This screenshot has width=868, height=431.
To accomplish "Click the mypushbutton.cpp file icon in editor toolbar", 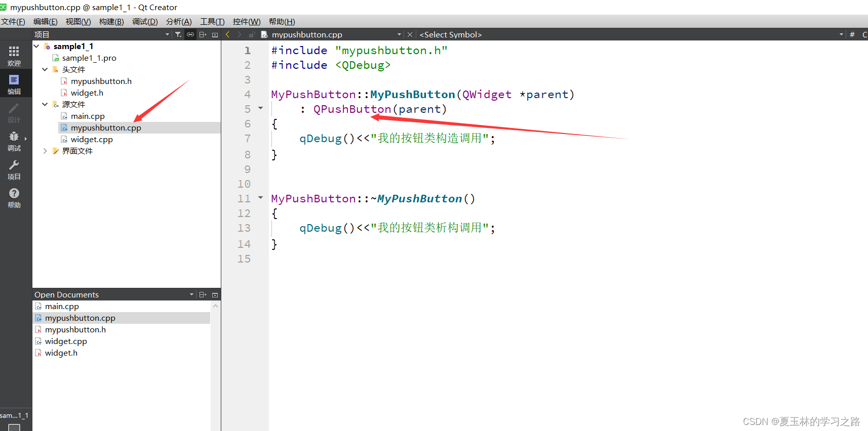I will [x=264, y=34].
